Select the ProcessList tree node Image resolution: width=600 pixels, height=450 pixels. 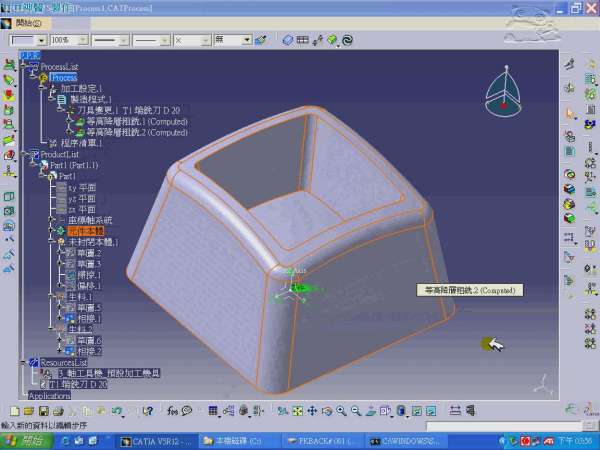(x=59, y=67)
